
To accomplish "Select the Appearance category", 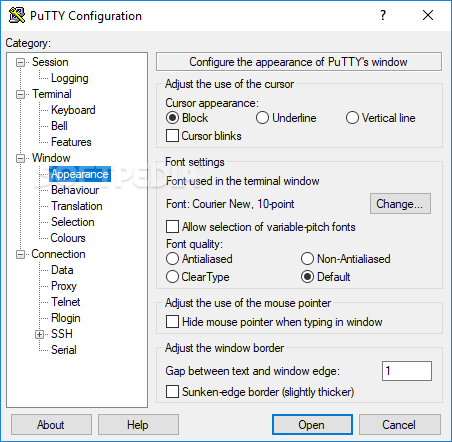I will coord(80,174).
